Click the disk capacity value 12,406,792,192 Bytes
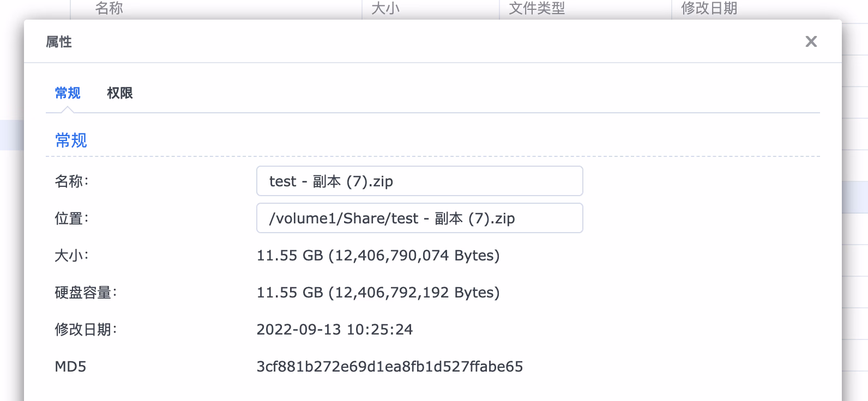This screenshot has width=868, height=401. coord(378,292)
